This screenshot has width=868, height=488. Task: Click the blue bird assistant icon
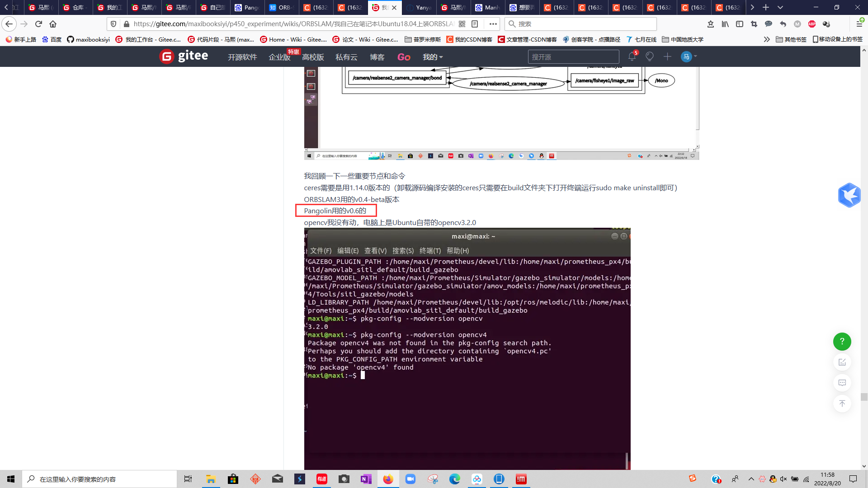[849, 195]
